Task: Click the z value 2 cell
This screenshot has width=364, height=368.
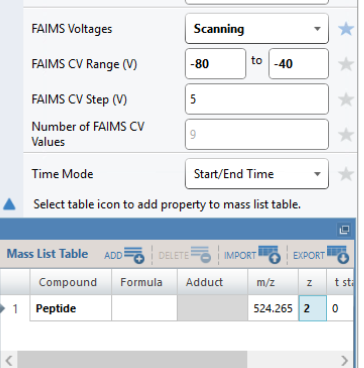Action: click(313, 308)
